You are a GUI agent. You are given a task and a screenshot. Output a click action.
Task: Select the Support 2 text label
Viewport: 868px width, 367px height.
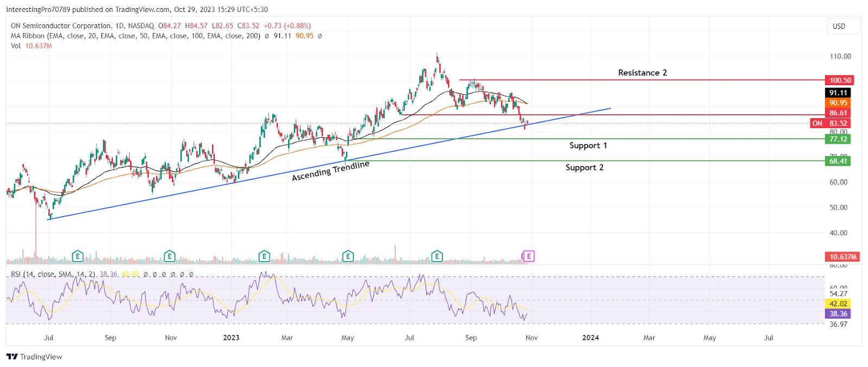pos(584,168)
